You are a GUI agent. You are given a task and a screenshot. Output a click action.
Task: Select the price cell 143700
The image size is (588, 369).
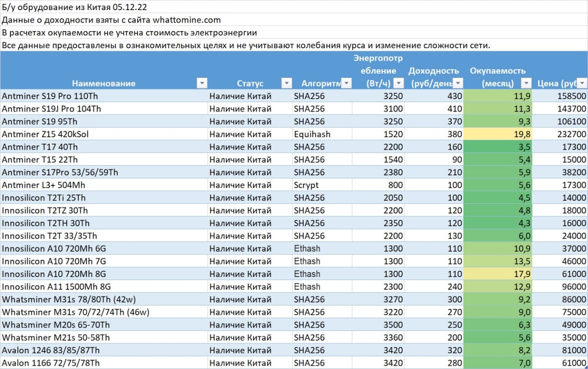click(x=560, y=109)
